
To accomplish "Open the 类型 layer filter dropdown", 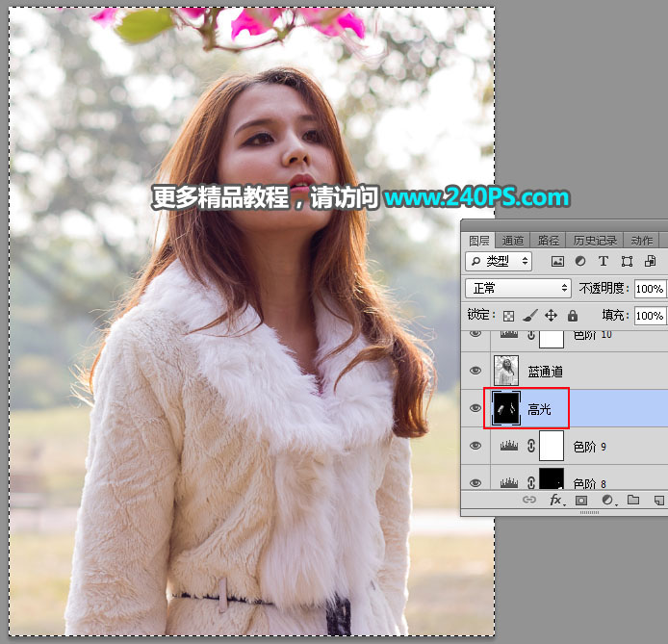I will tap(499, 261).
